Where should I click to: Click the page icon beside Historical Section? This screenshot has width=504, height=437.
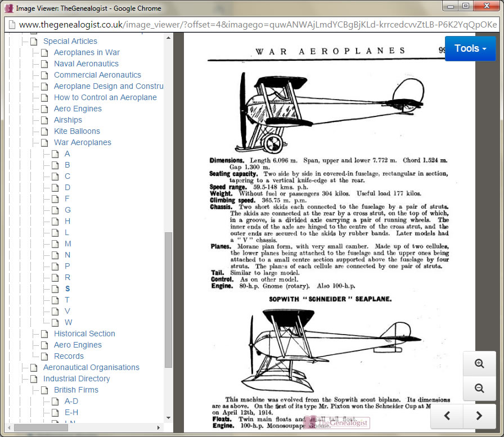coord(44,334)
